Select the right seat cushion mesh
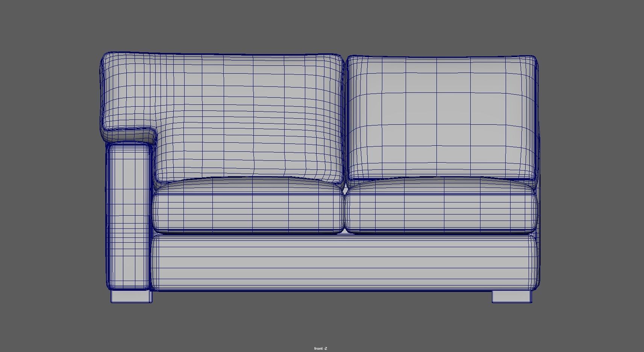 [x=441, y=205]
